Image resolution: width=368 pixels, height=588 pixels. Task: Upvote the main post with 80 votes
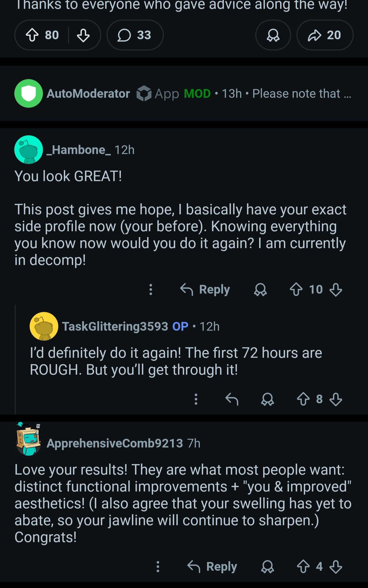click(x=32, y=35)
